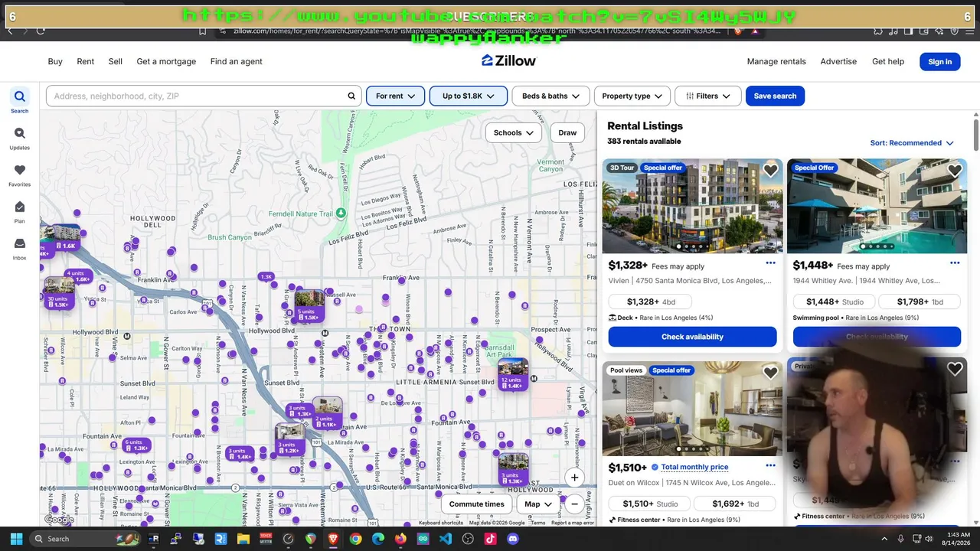The height and width of the screenshot is (551, 980).
Task: Open the Search sidebar icon
Action: (x=20, y=96)
